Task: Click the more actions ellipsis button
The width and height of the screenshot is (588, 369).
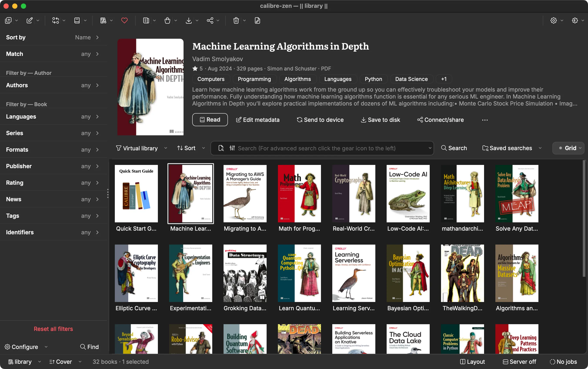Action: tap(485, 120)
